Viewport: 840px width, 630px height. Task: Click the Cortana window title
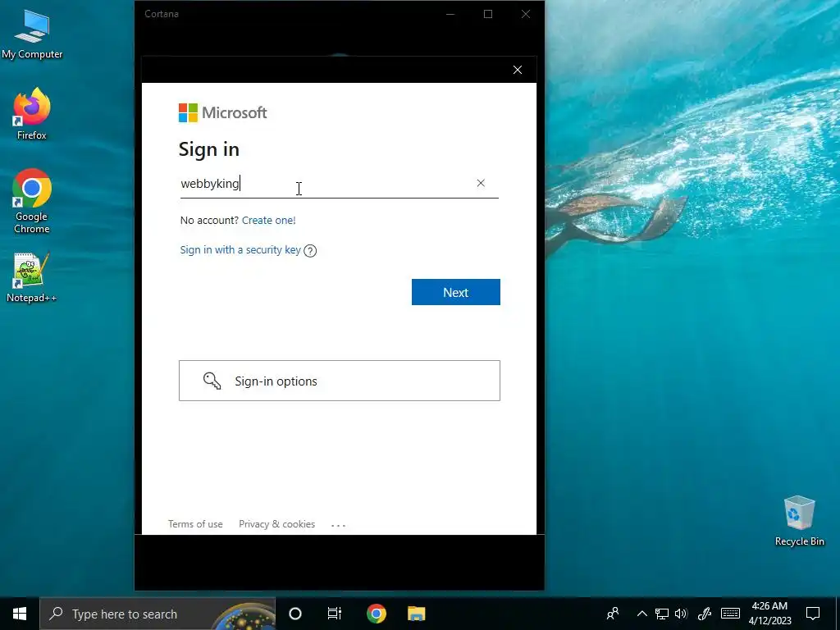click(x=162, y=14)
